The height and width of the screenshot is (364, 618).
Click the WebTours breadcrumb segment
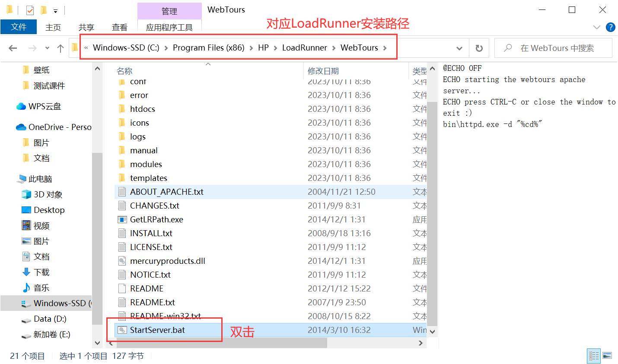pyautogui.click(x=359, y=47)
